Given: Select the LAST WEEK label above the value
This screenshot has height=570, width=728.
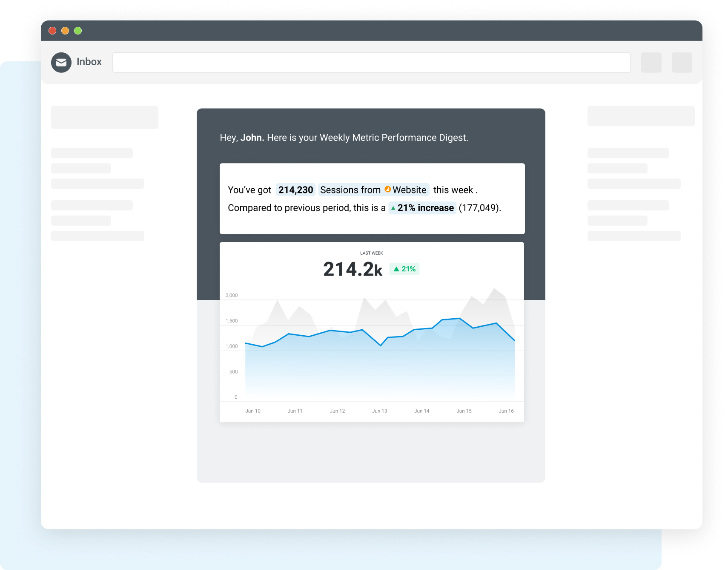Looking at the screenshot, I should 371,253.
